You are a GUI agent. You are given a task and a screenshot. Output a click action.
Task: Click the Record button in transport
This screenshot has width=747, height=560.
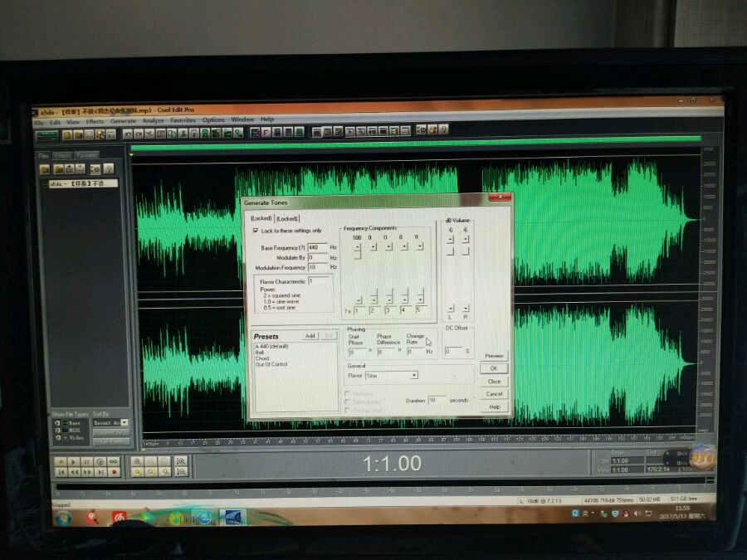[x=114, y=472]
